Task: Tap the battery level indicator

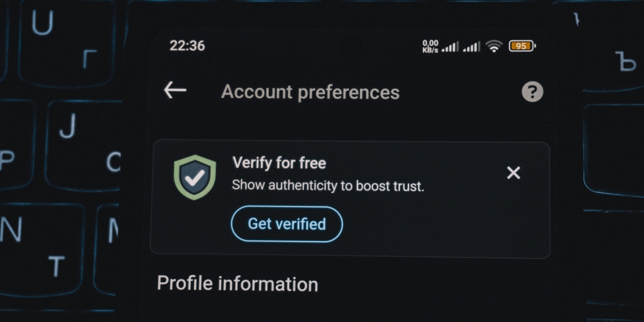Action: coord(522,46)
